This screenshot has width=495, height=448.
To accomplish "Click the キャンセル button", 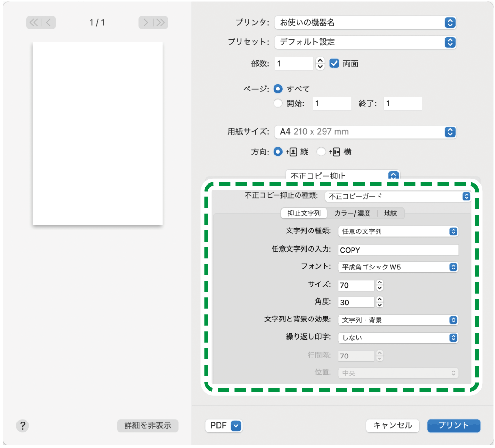I will coord(392,425).
